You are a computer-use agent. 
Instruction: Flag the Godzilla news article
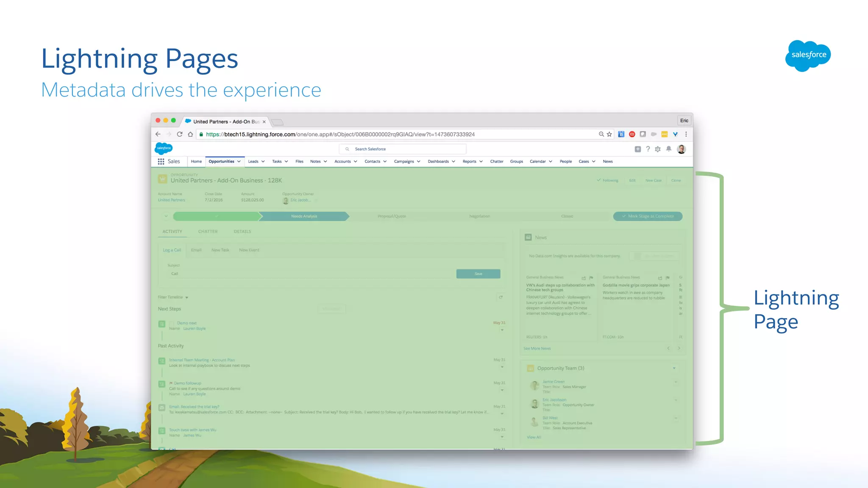tap(668, 278)
